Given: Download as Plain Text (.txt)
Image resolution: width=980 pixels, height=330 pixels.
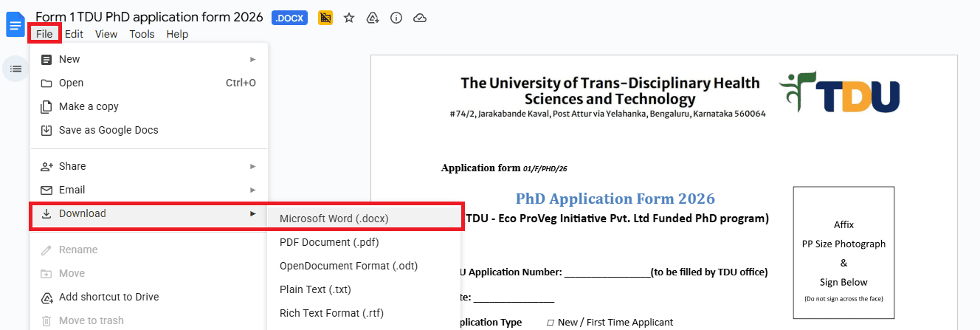Looking at the screenshot, I should pos(365,289).
